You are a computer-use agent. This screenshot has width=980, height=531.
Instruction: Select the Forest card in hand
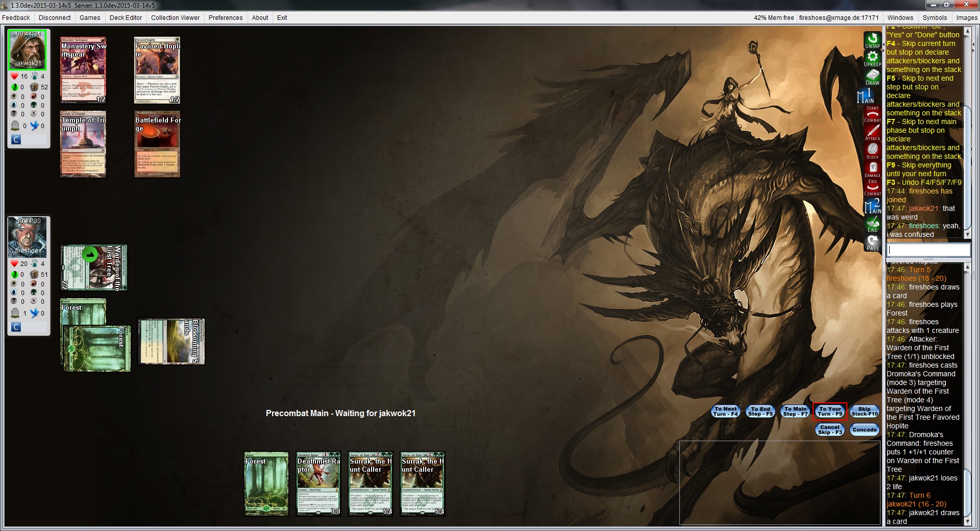[x=266, y=484]
